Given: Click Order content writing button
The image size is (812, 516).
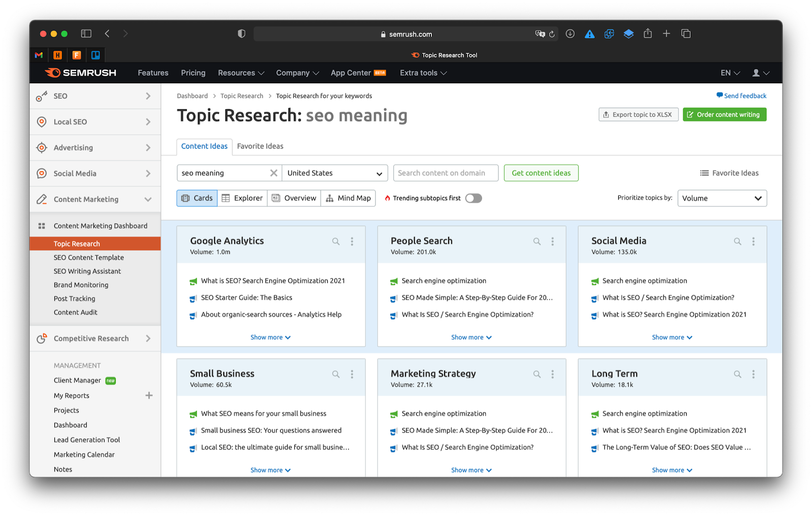Looking at the screenshot, I should click(x=724, y=115).
